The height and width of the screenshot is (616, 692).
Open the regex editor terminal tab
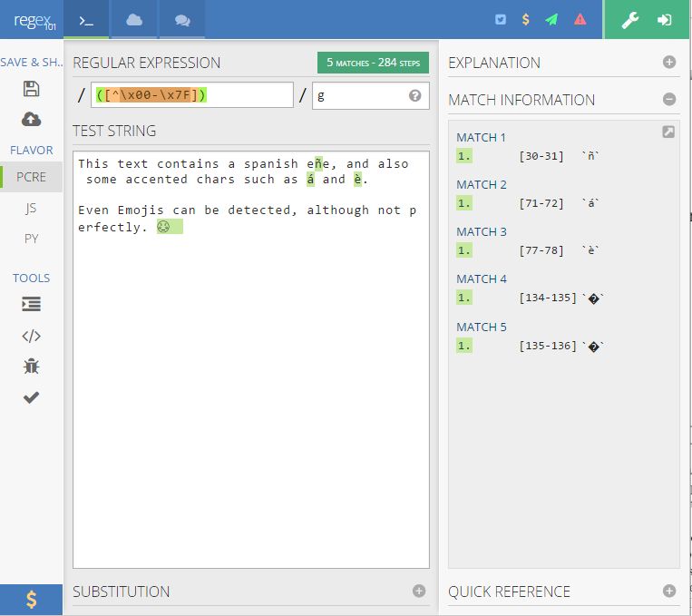(x=86, y=20)
